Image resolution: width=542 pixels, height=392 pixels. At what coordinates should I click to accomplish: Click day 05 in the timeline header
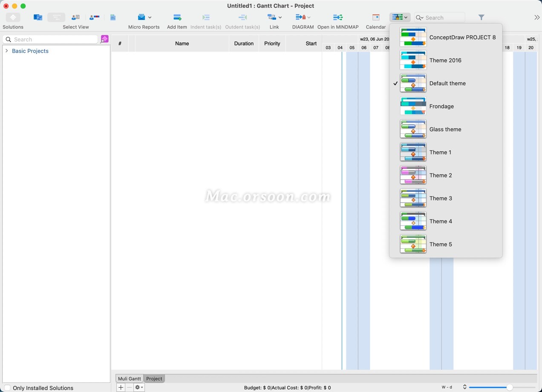(352, 48)
